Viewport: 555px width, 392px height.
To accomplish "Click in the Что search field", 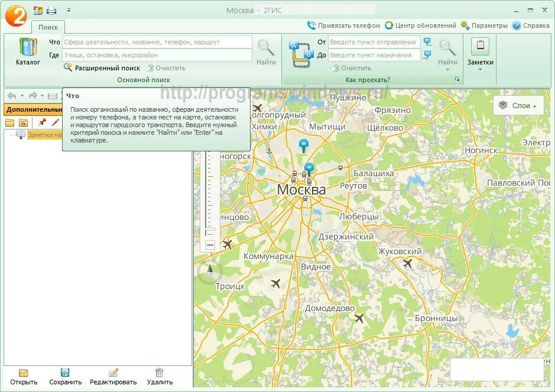I will (x=157, y=42).
